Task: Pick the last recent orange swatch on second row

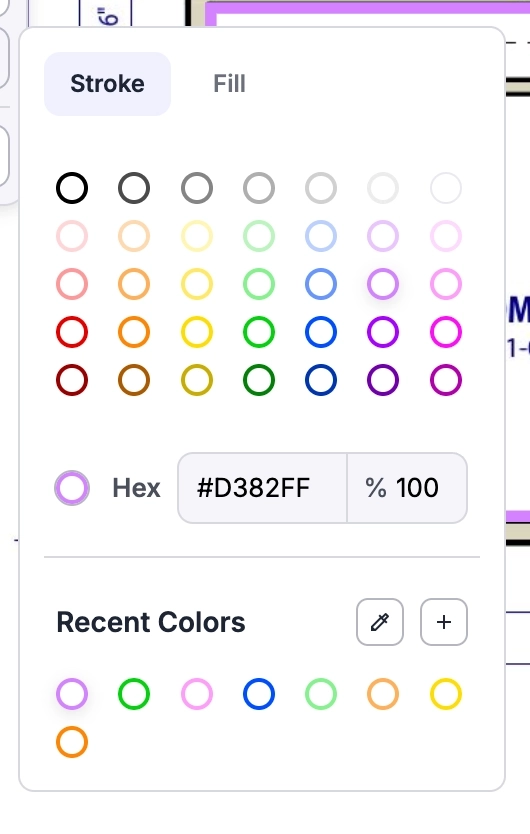Action: pyautogui.click(x=72, y=741)
